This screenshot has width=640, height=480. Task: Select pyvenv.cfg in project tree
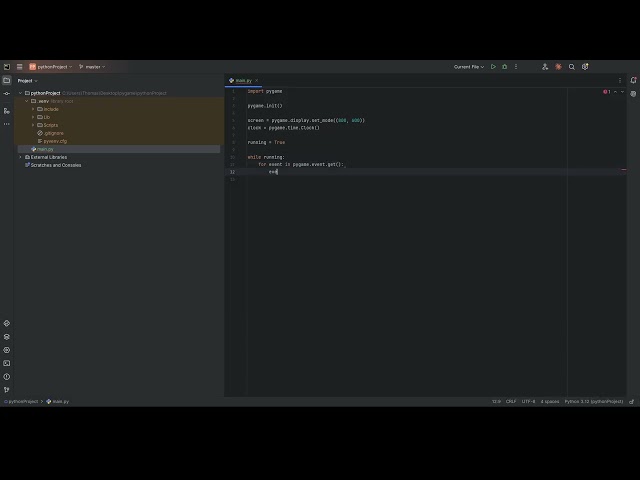coord(52,141)
